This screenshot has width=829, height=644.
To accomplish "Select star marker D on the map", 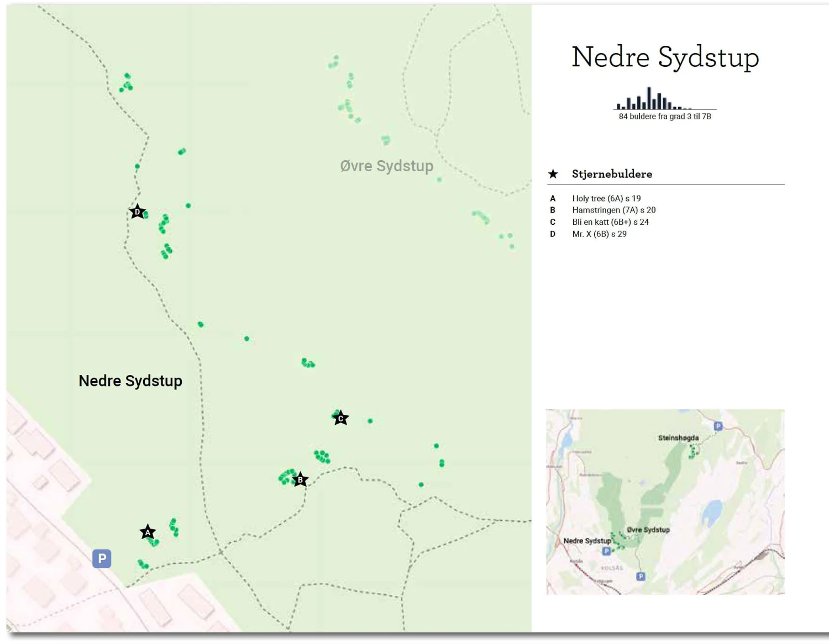I will coord(138,212).
